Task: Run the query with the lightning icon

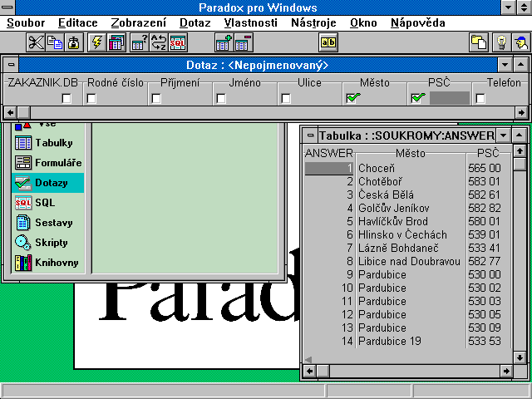Action: coord(97,42)
